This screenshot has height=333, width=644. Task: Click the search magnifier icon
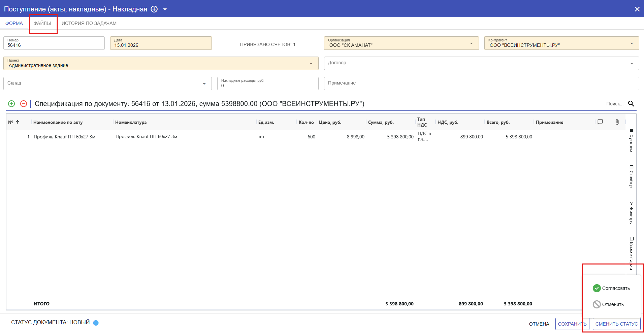[x=631, y=104]
